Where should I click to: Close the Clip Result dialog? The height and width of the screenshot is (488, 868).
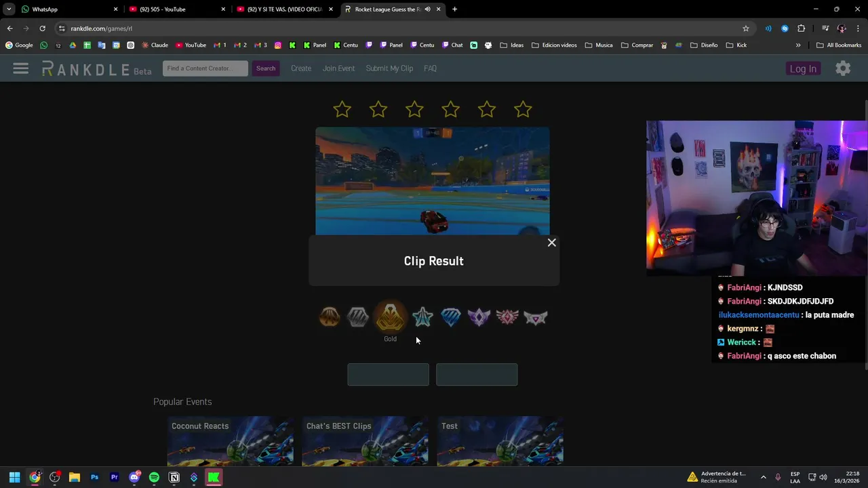pos(552,243)
